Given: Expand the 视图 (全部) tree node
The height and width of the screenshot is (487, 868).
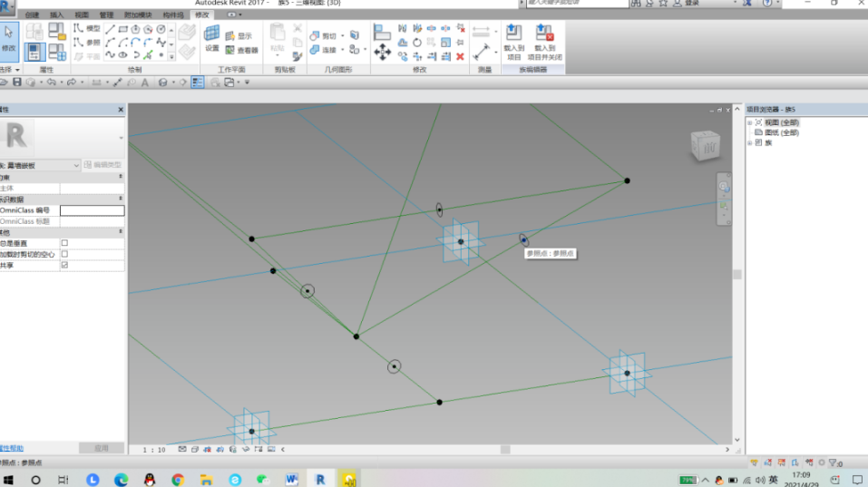Looking at the screenshot, I should tap(750, 122).
